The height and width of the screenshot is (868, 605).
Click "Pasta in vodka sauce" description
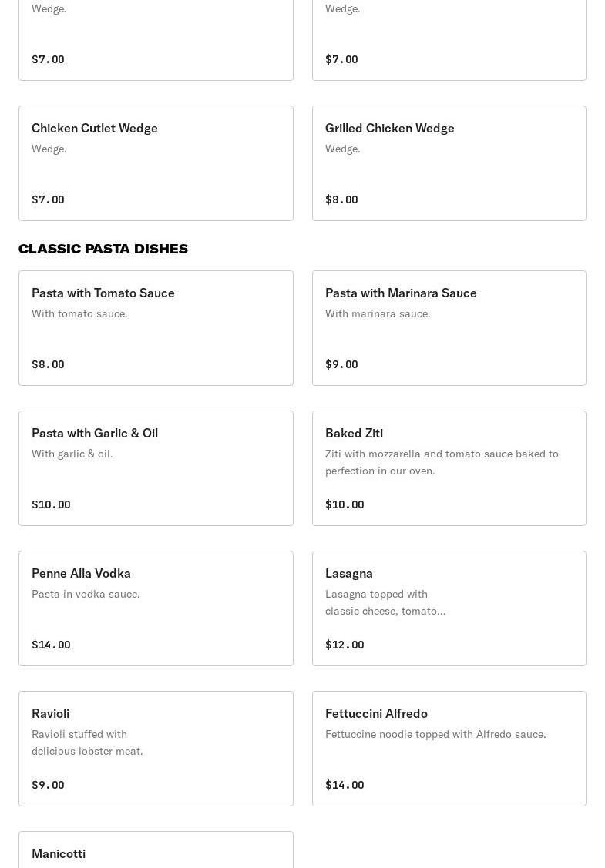(86, 594)
